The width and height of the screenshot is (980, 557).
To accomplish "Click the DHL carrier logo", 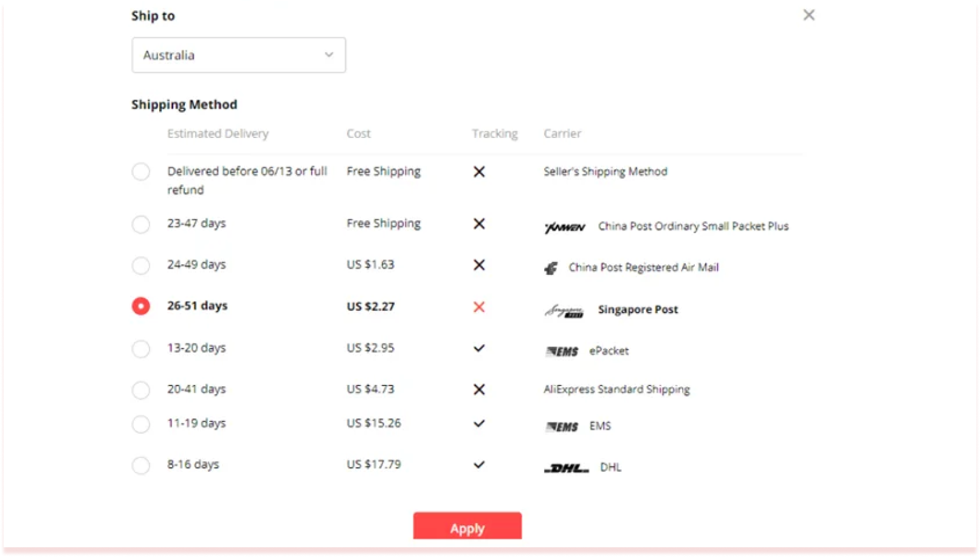I will 567,468.
